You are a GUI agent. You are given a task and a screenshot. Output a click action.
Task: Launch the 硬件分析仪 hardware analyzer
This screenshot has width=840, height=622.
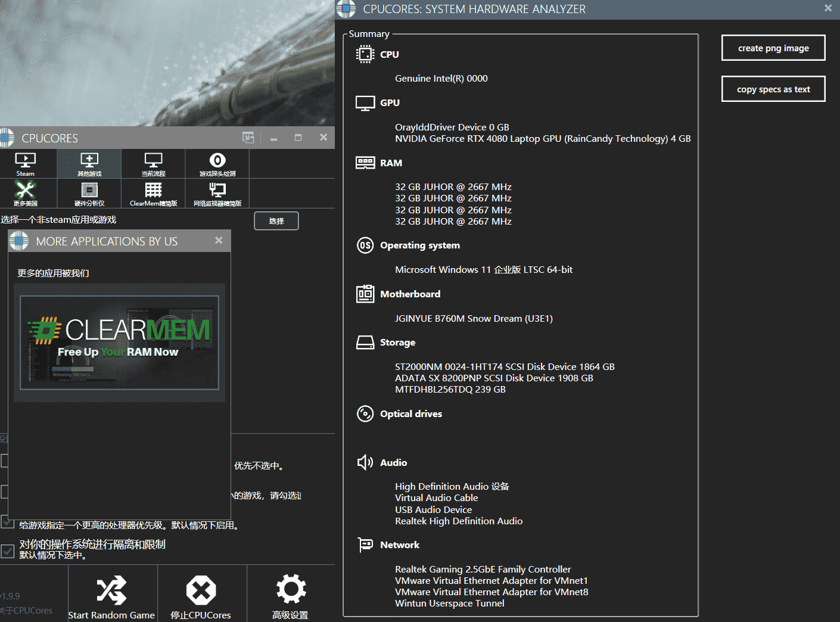(89, 194)
